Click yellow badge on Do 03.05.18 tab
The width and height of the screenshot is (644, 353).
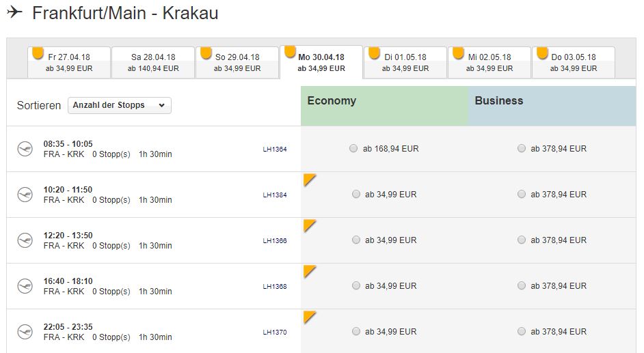pyautogui.click(x=543, y=53)
